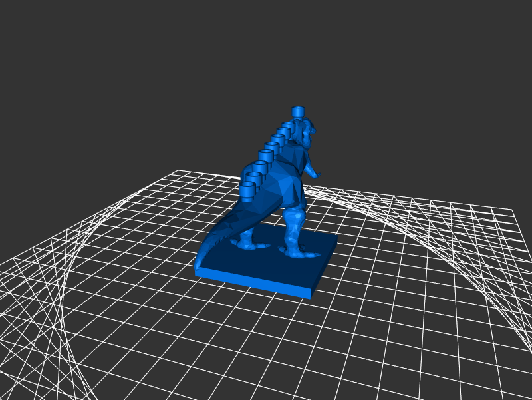Click the second candle holder from the tail
The width and height of the screenshot is (532, 400).
click(257, 174)
